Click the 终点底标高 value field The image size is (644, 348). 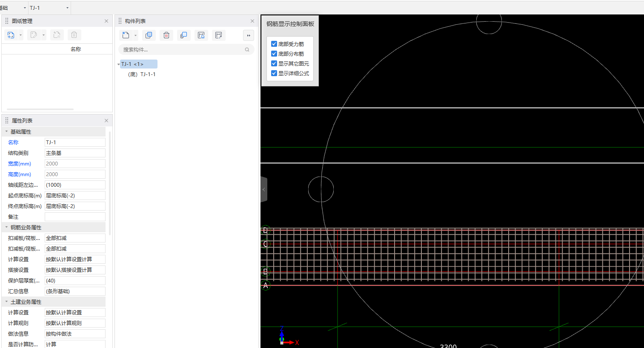(75, 206)
